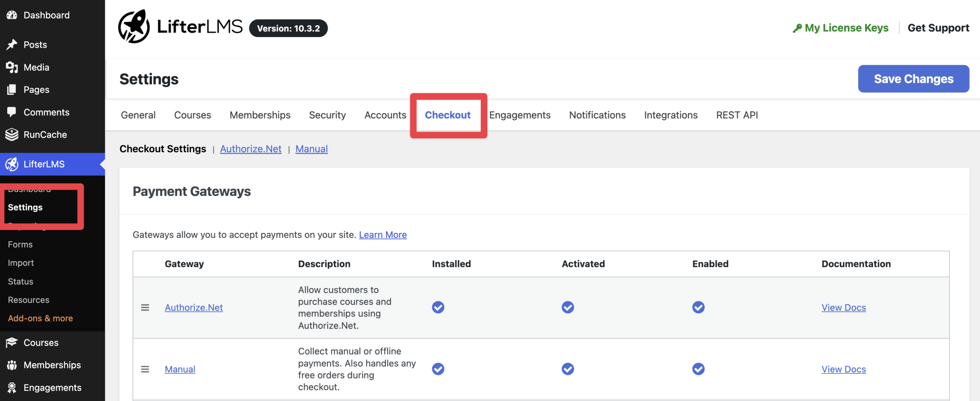Click the Posts pushpin icon
The height and width of the screenshot is (401, 980).
[x=12, y=44]
